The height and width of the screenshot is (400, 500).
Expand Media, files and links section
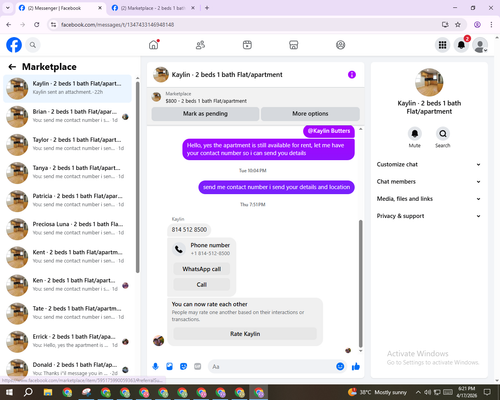pos(429,199)
